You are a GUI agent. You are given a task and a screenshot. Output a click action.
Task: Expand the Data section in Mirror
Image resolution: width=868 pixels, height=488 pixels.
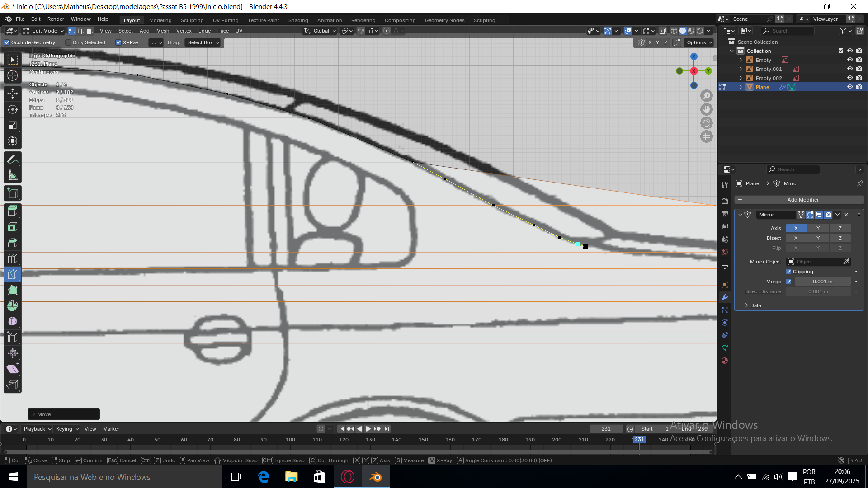point(755,305)
